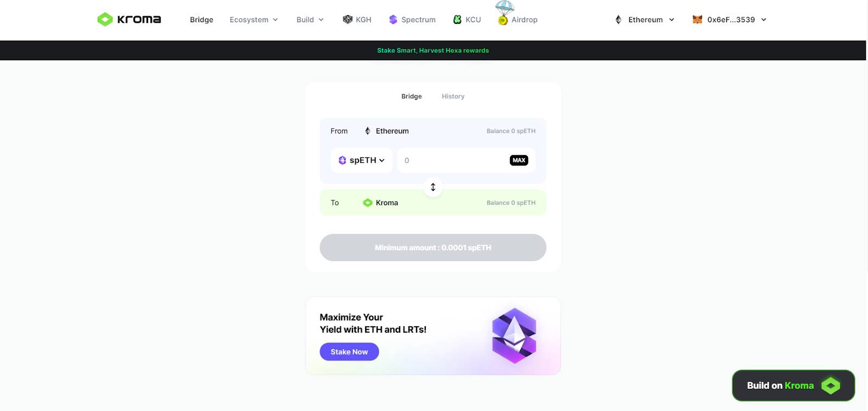Select the Bridge tab in card
Image resolution: width=868 pixels, height=411 pixels.
coord(411,96)
